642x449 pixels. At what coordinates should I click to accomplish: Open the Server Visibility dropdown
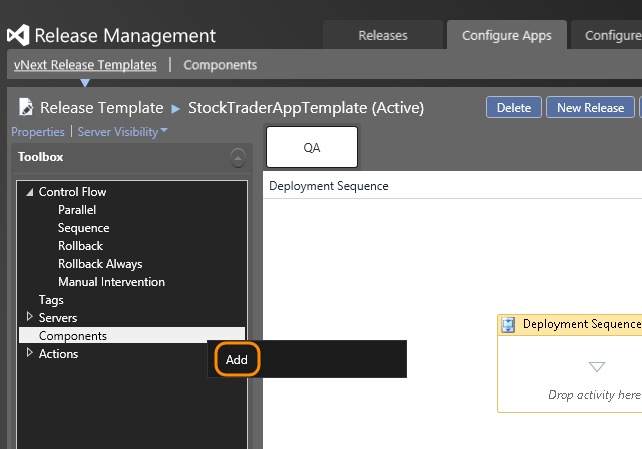[x=122, y=132]
